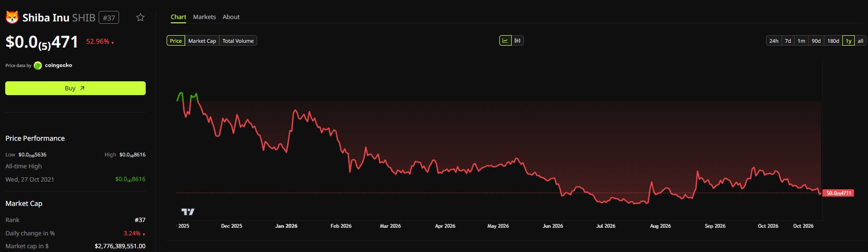Set chart range to 1m

801,41
